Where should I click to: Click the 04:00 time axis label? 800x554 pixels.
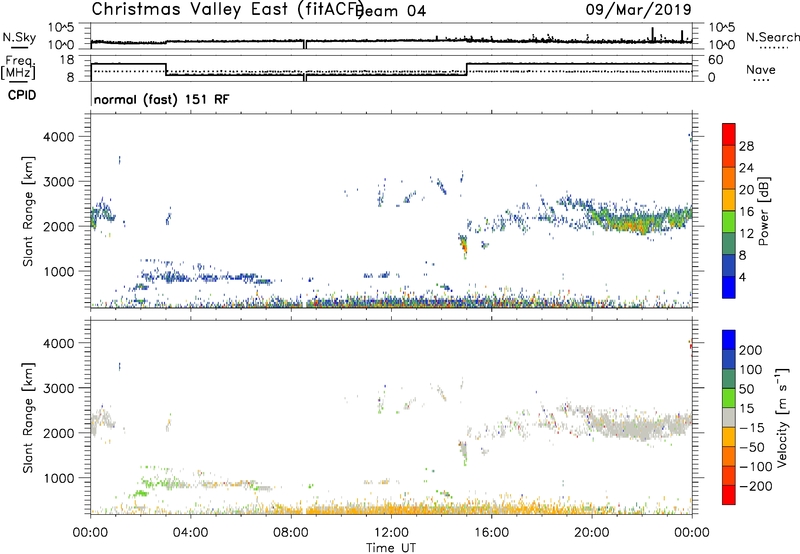point(191,533)
